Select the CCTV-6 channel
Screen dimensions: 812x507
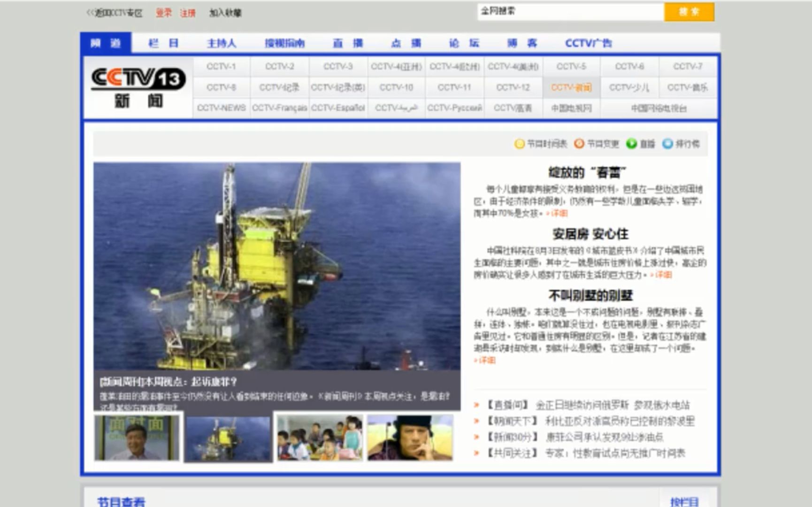(x=629, y=67)
